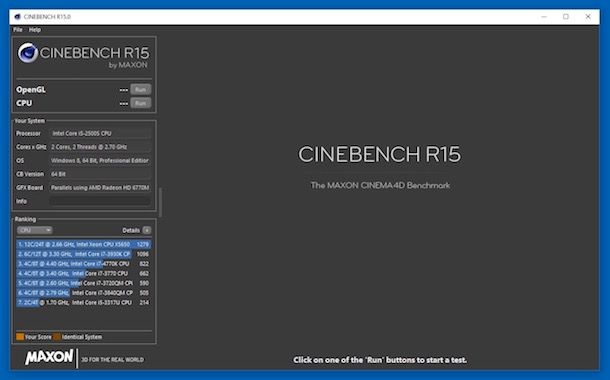Click the Processor field showing Intel Core i5-2500S
This screenshot has width=610, height=380.
(100, 133)
